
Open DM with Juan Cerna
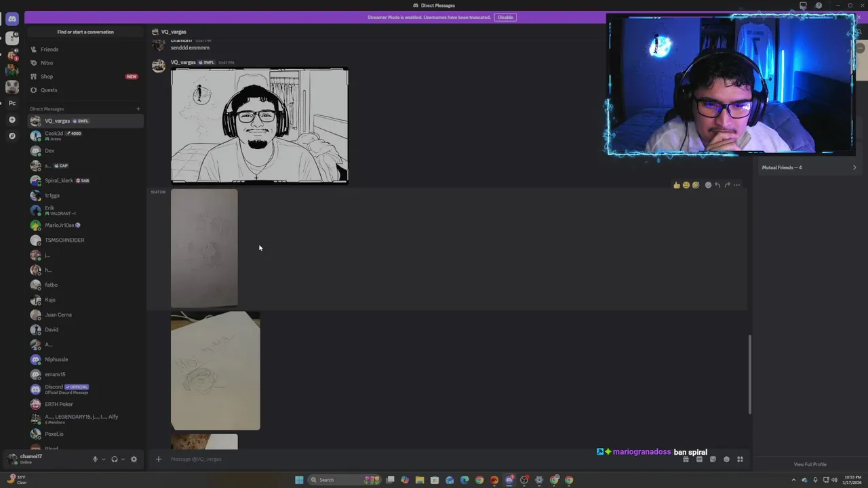tap(85, 314)
